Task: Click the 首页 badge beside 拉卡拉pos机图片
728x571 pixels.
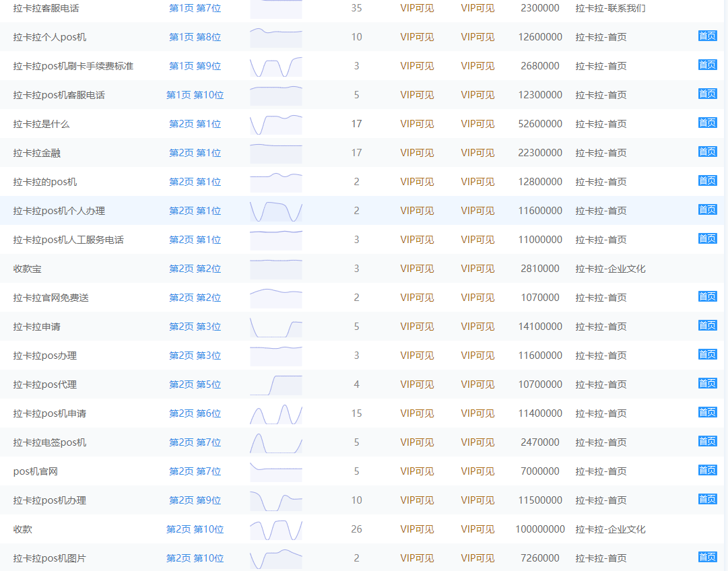Action: (708, 558)
